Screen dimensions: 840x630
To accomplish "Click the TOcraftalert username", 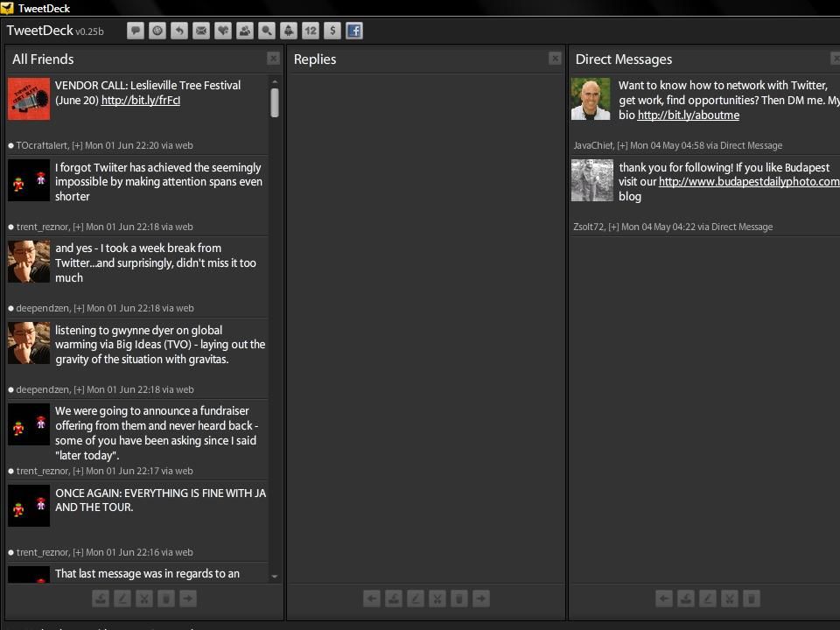I will pyautogui.click(x=42, y=146).
